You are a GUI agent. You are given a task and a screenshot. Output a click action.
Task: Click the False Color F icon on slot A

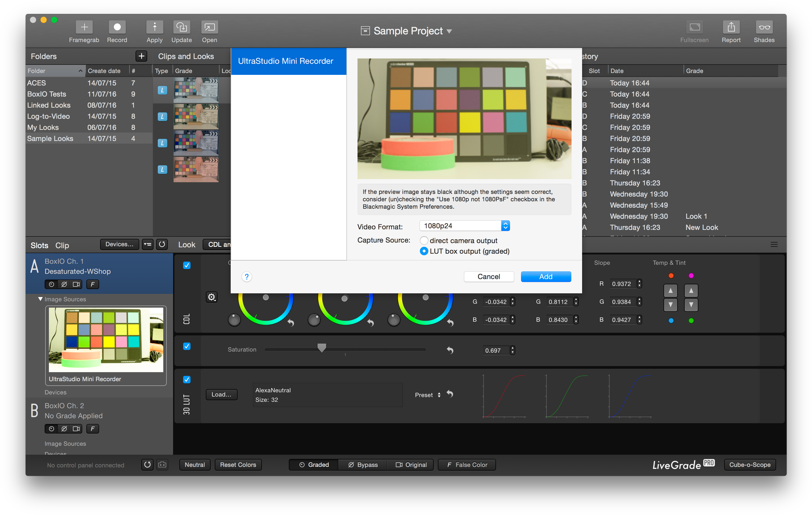(x=92, y=284)
